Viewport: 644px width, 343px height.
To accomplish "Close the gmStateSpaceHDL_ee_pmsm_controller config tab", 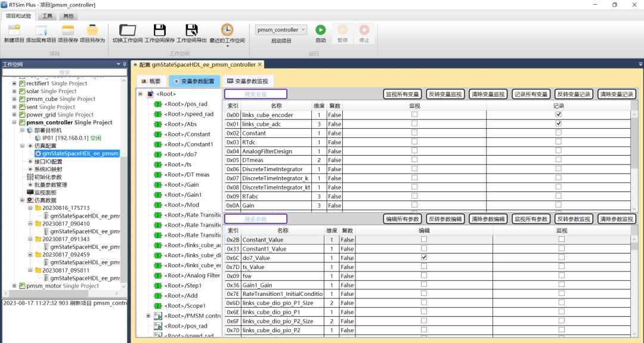I will click(x=259, y=64).
